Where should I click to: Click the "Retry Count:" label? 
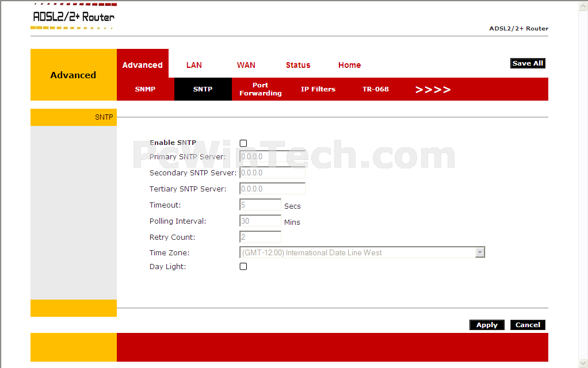tap(172, 237)
